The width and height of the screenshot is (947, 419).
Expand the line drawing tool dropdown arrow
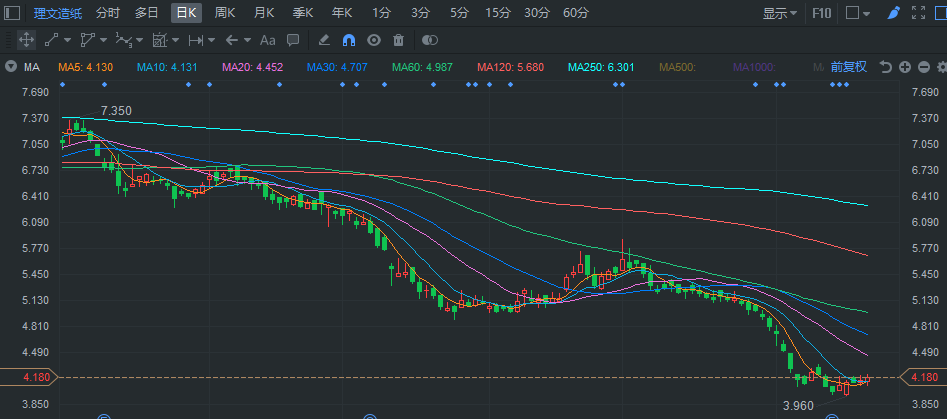coord(67,40)
